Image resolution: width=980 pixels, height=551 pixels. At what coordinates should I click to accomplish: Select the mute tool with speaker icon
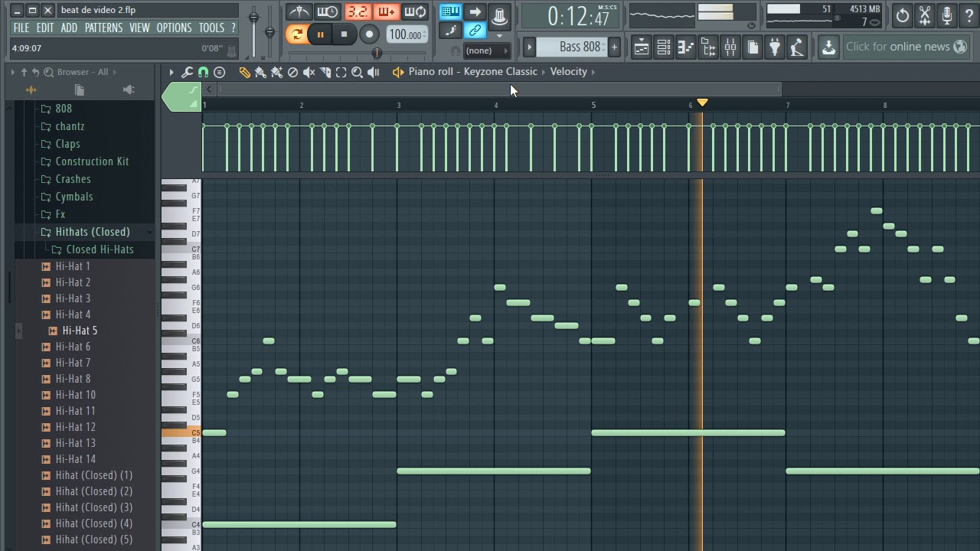tap(309, 72)
